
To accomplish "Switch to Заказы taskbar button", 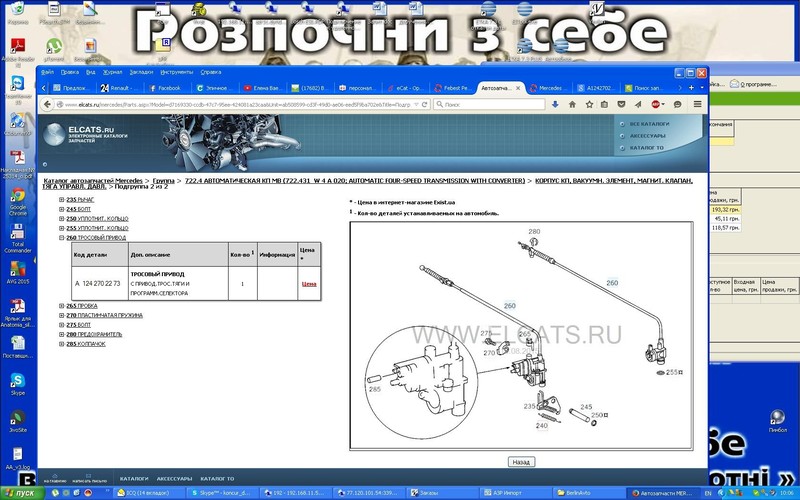I will (444, 493).
